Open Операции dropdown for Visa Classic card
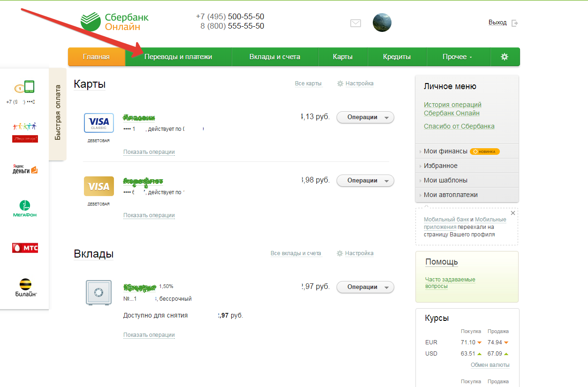The height and width of the screenshot is (387, 588). 365,117
